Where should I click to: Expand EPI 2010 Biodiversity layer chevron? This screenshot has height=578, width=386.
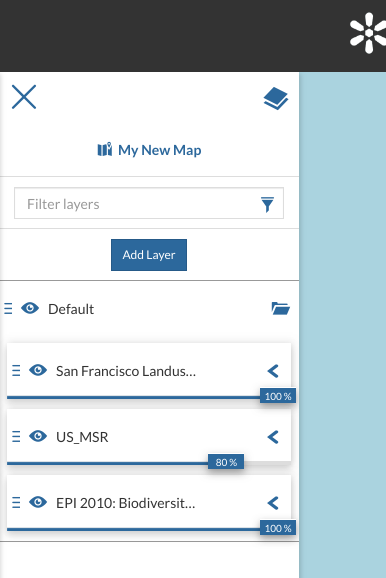pyautogui.click(x=273, y=503)
